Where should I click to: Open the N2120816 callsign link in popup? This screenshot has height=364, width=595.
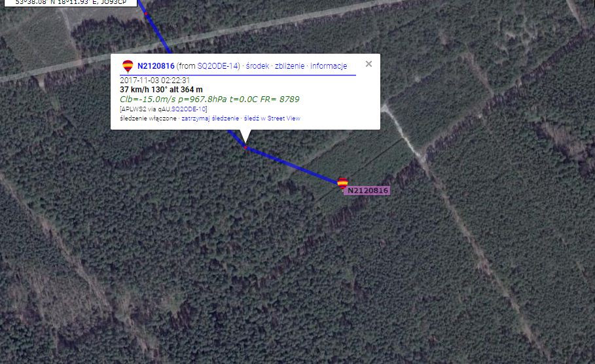156,66
